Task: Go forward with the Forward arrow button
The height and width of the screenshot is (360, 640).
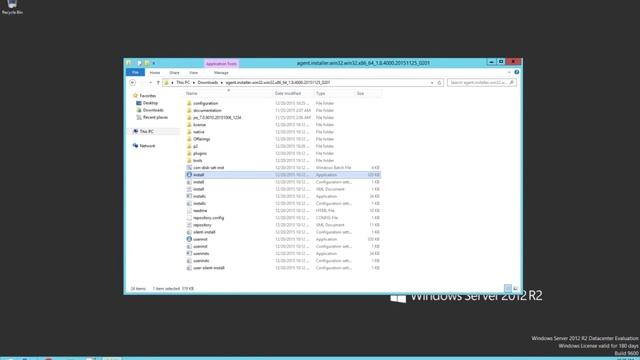Action: (x=142, y=82)
